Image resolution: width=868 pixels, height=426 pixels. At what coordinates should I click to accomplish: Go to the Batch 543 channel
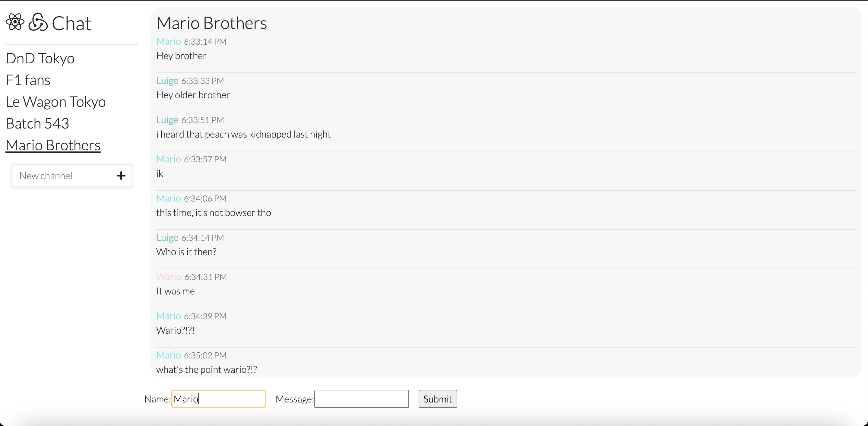click(x=37, y=124)
